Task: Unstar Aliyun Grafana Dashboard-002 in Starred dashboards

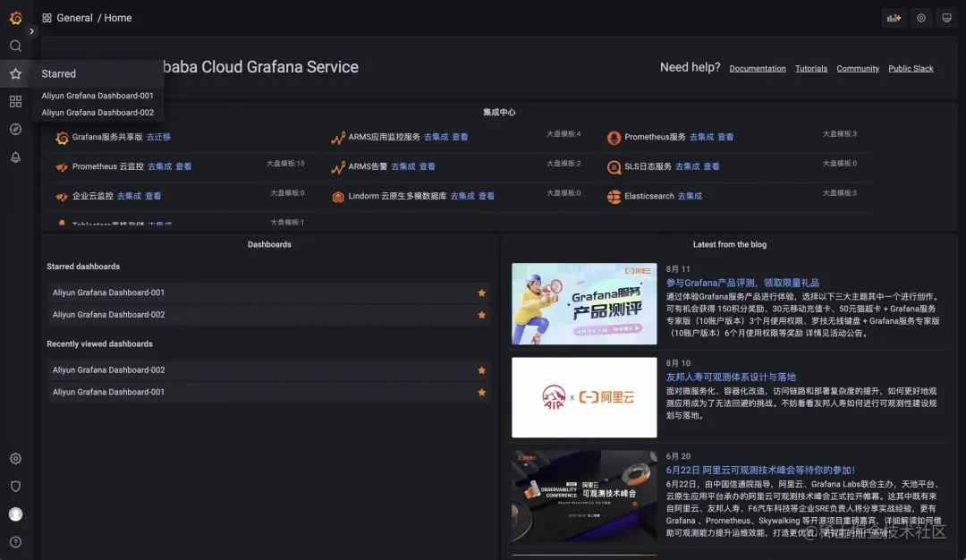Action: click(482, 315)
